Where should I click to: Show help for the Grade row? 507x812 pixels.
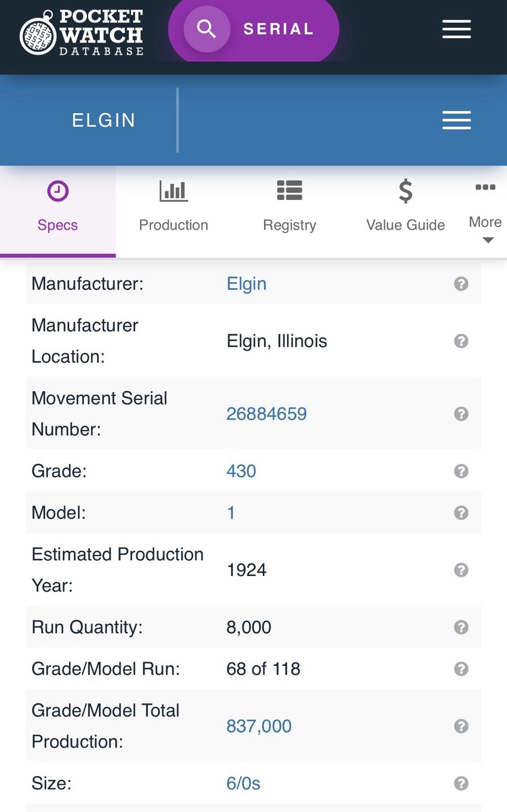(461, 471)
